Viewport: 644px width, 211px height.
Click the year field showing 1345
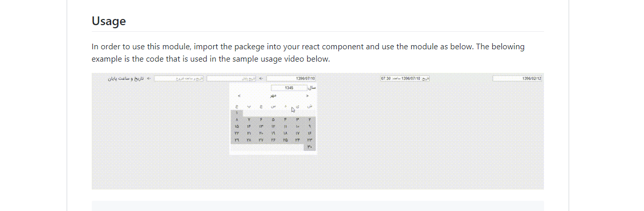coord(289,88)
